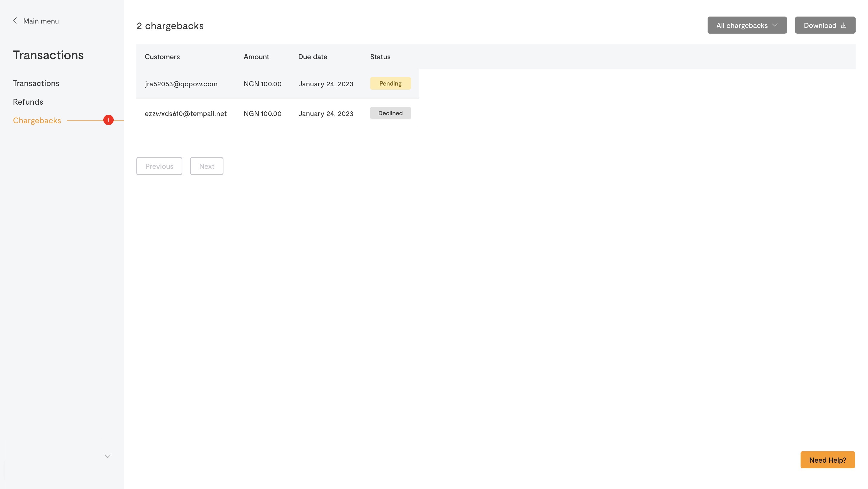Click the Need Help? button
868x489 pixels.
click(x=827, y=460)
